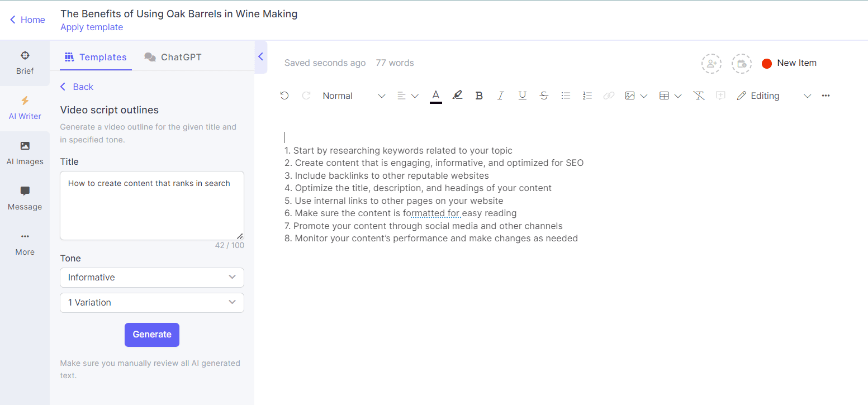Image resolution: width=868 pixels, height=405 pixels.
Task: Click the line 'Monitor your content's performance'
Action: pyautogui.click(x=431, y=238)
